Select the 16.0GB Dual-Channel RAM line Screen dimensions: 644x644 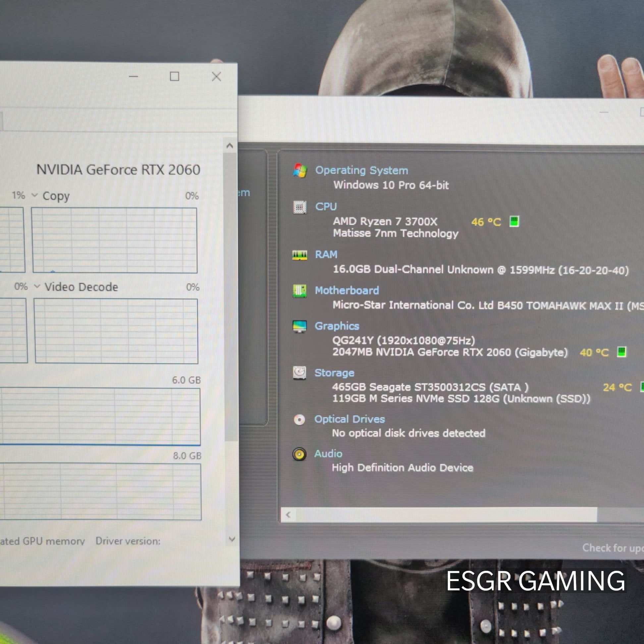(x=481, y=270)
